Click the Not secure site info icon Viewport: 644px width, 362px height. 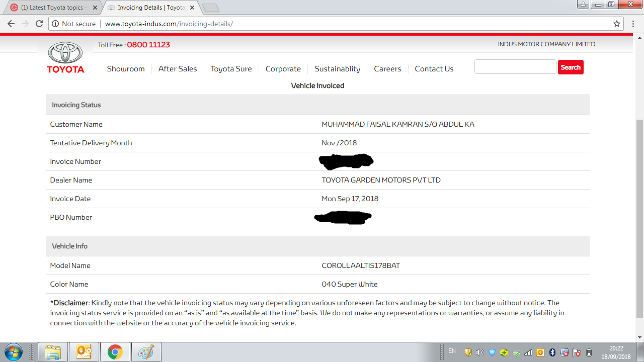56,24
